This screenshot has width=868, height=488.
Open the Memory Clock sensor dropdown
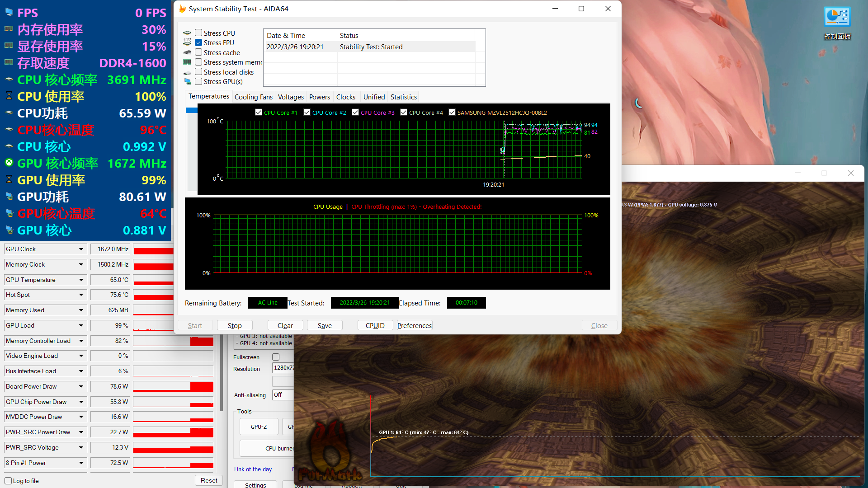coord(81,264)
